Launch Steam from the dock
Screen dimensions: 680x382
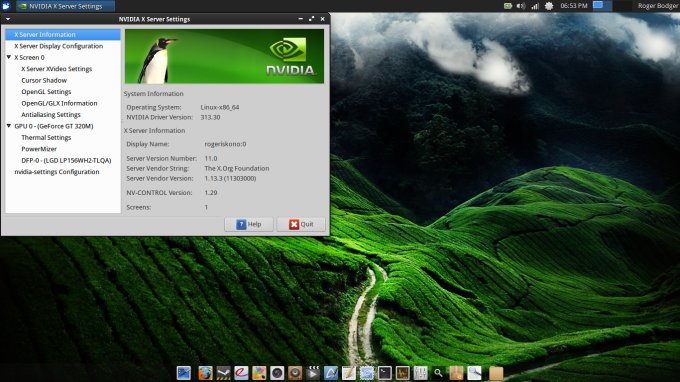point(223,372)
